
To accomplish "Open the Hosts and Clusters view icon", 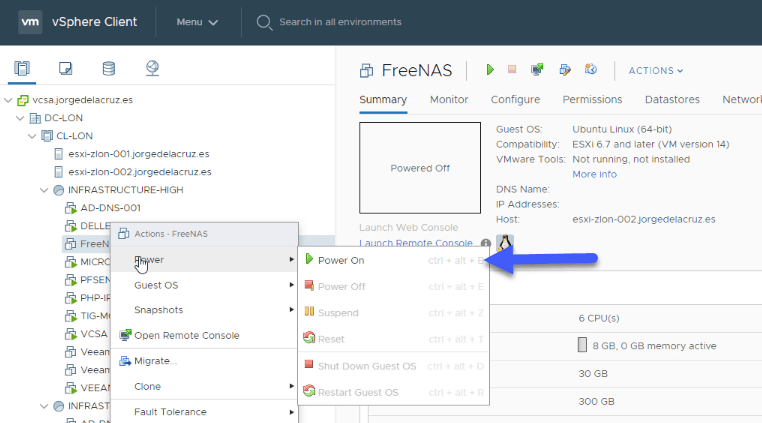I will tap(22, 69).
